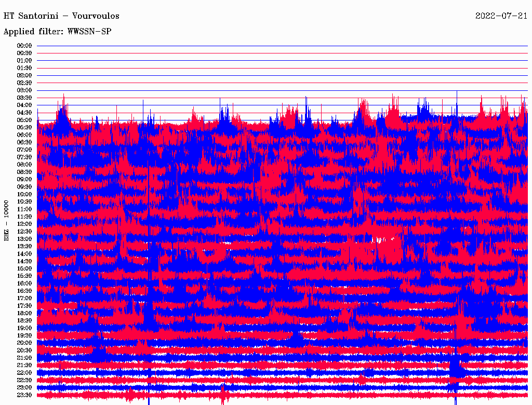Select the 21:00 time marker
This screenshot has height=405, width=532.
[24, 358]
